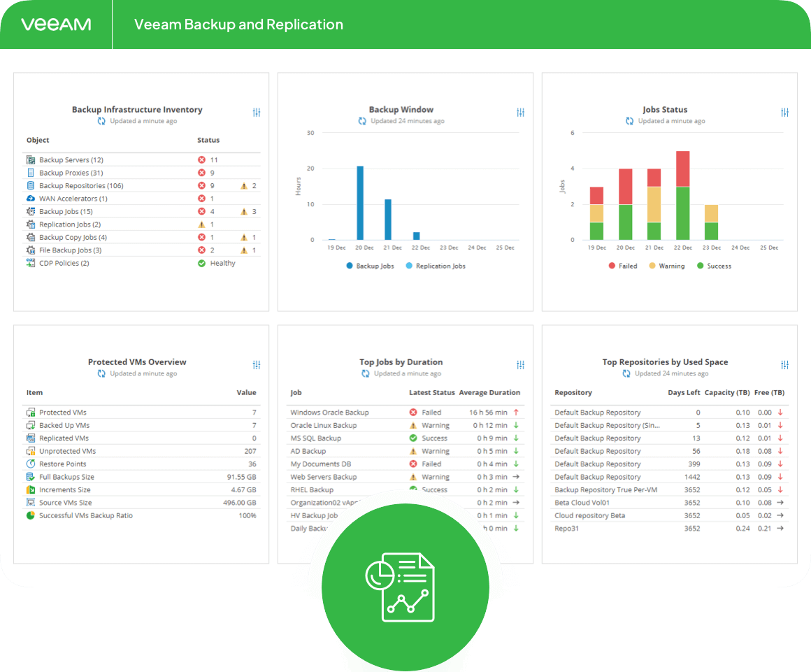Click the Backup Repositories (106) icon
811x672 pixels.
(x=31, y=186)
